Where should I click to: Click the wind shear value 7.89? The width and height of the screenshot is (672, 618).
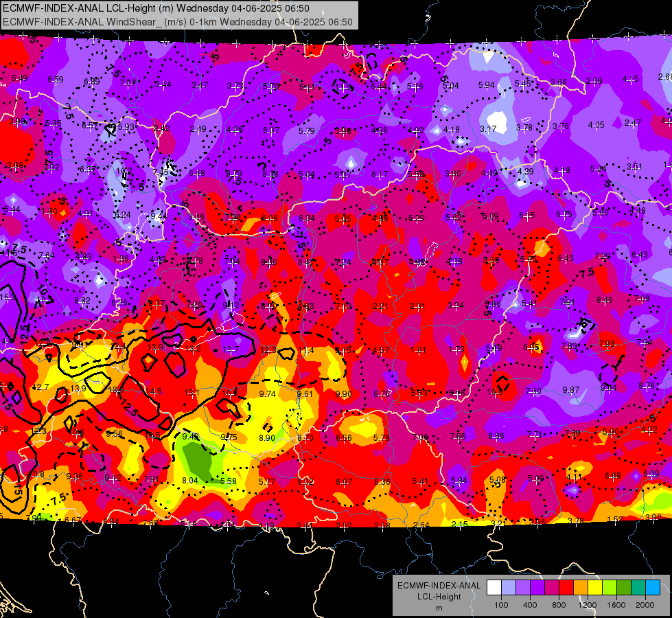(x=572, y=433)
